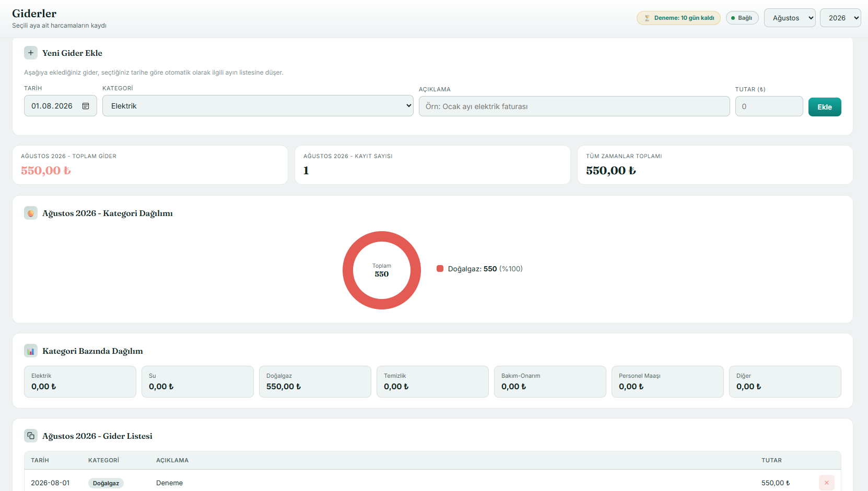Screen dimensions: 868x491
Task: Click the TARİH column header
Action: click(x=40, y=460)
